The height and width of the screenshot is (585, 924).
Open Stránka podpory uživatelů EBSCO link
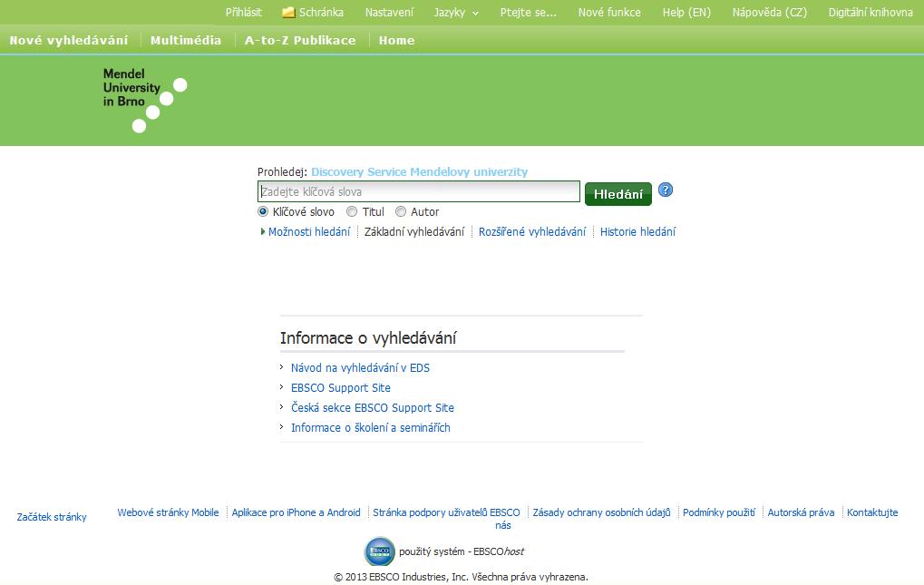coord(446,512)
